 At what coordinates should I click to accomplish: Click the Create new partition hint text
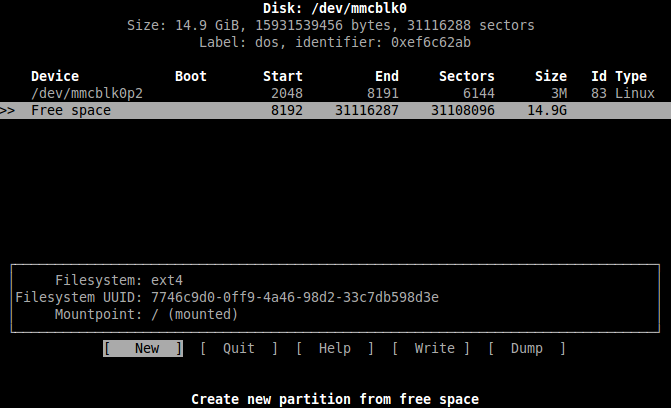coord(335,399)
